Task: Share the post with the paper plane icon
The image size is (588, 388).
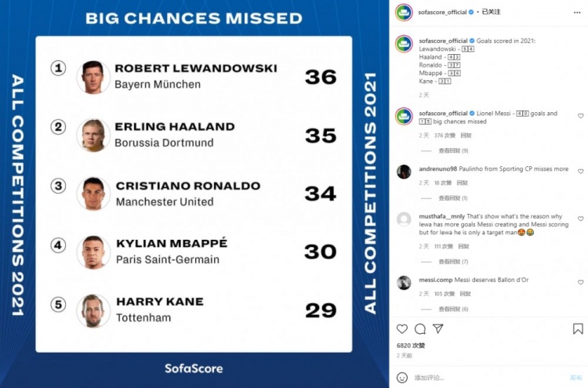Action: coord(438,329)
